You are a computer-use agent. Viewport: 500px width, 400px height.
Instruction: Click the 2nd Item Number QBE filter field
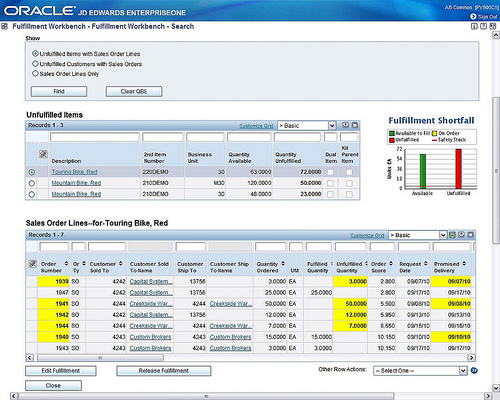(163, 137)
